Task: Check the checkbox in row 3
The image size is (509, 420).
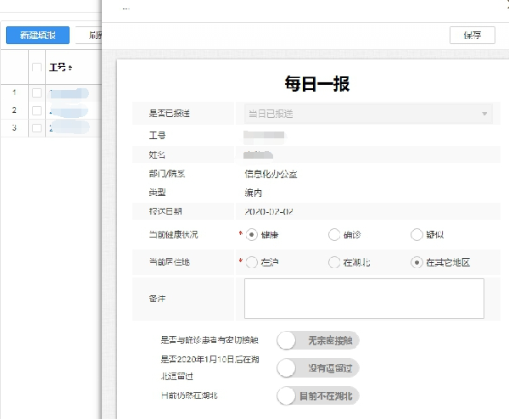Action: 36,128
